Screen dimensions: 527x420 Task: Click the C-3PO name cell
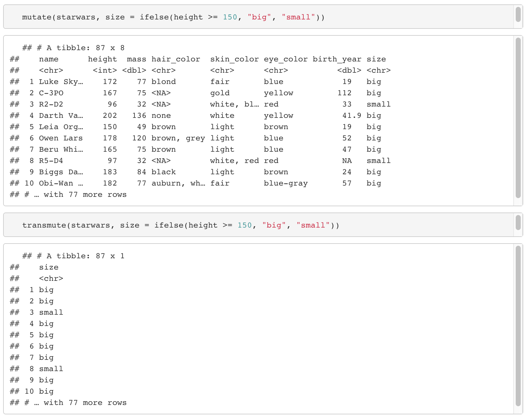[x=51, y=93]
